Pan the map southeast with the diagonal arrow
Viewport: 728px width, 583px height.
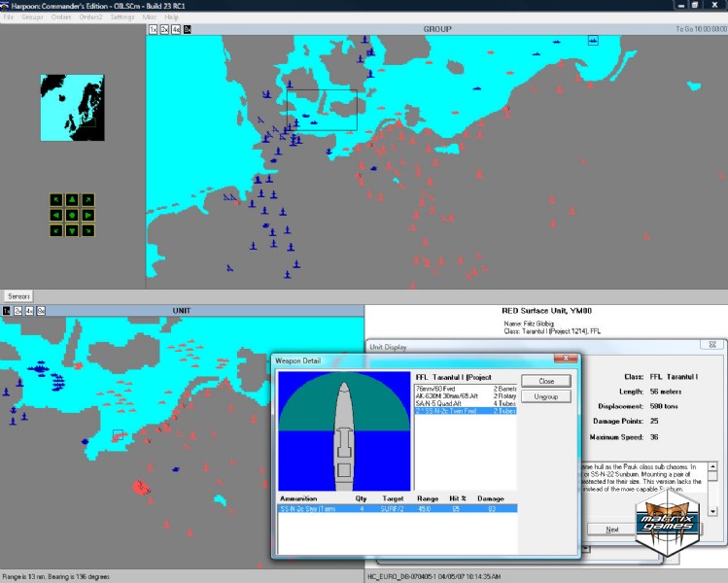point(88,230)
